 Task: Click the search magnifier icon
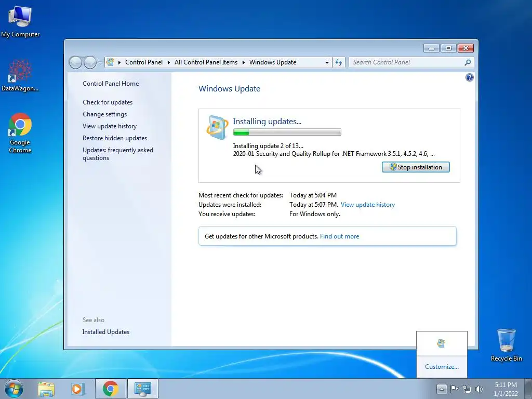point(468,62)
